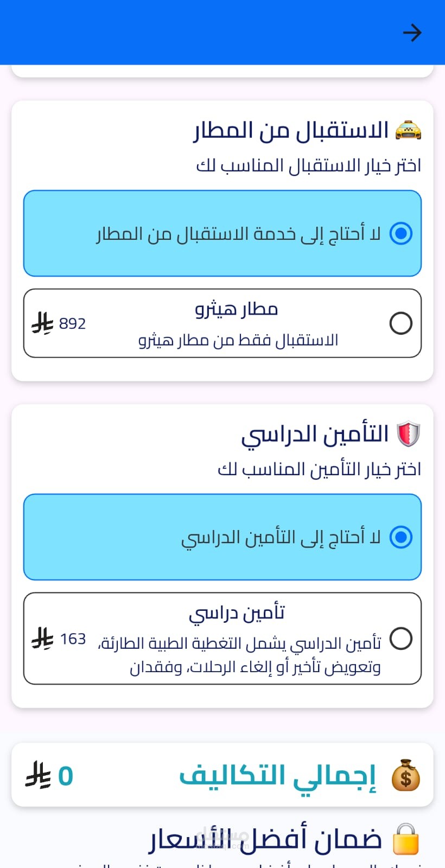Select the no study insurance radio button
Image resolution: width=445 pixels, height=868 pixels.
401,537
